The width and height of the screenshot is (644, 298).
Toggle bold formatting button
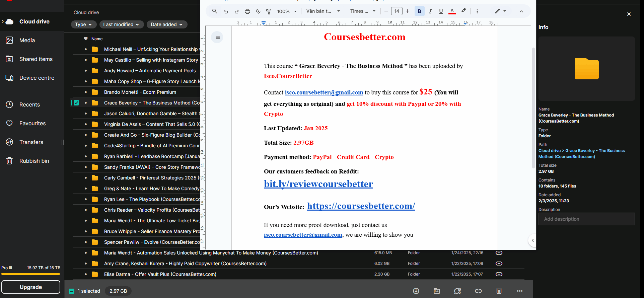pos(419,11)
